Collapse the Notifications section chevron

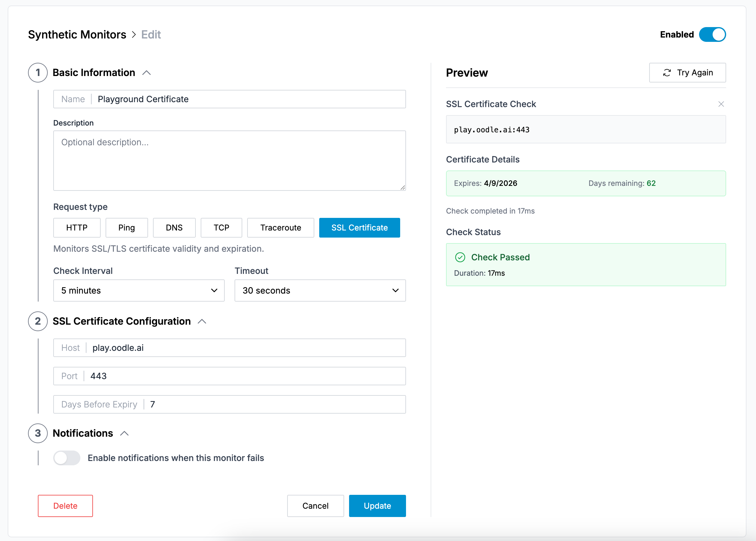coord(124,433)
